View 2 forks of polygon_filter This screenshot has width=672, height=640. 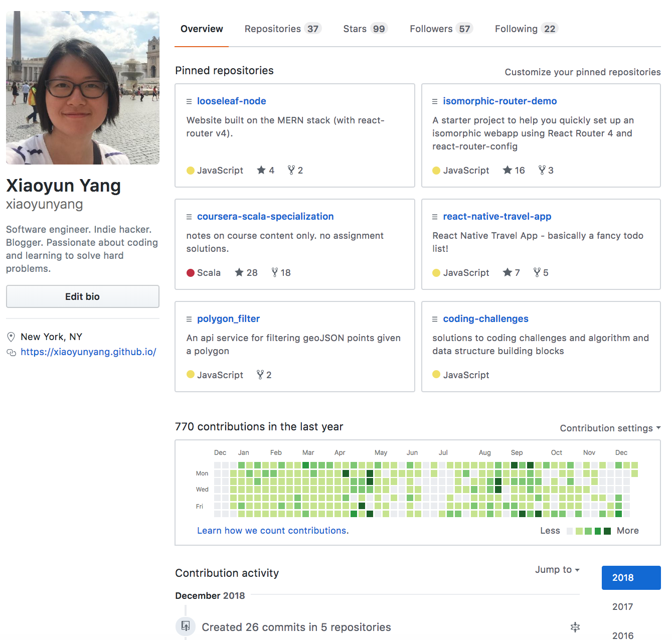pyautogui.click(x=264, y=375)
